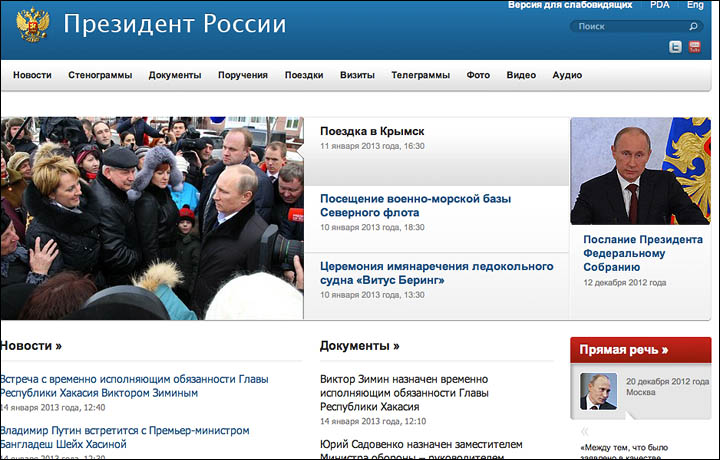Click the Twitter icon in header
The image size is (720, 460).
pyautogui.click(x=675, y=47)
